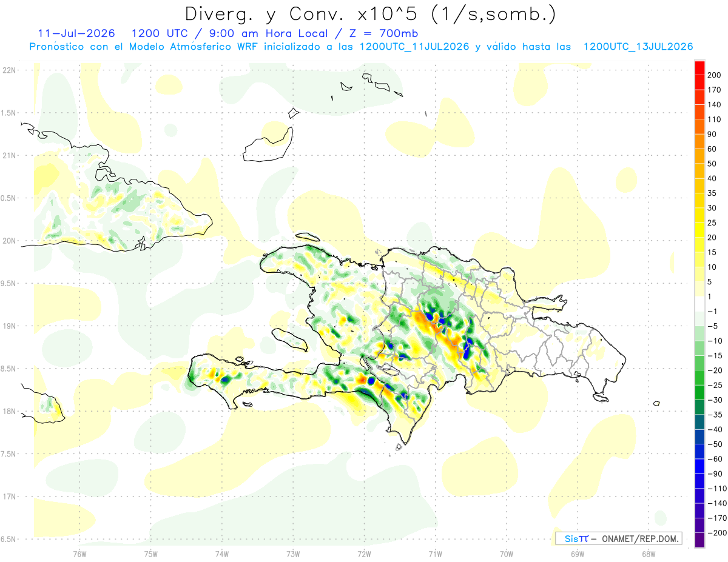This screenshot has width=728, height=562.
Task: Click the positive '200' colorbar label
Action: coord(714,75)
